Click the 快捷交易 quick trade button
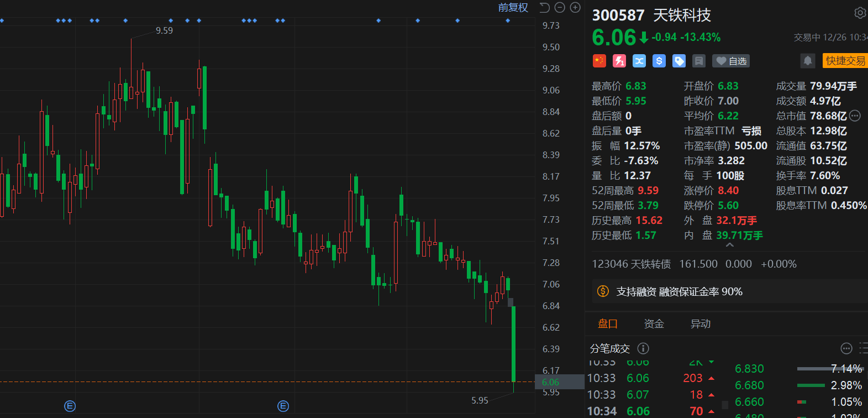 (x=845, y=61)
